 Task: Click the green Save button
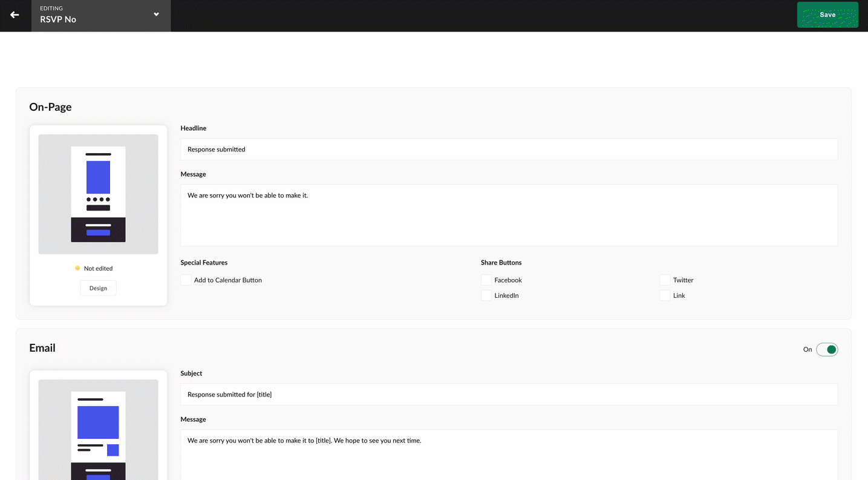[x=827, y=15]
